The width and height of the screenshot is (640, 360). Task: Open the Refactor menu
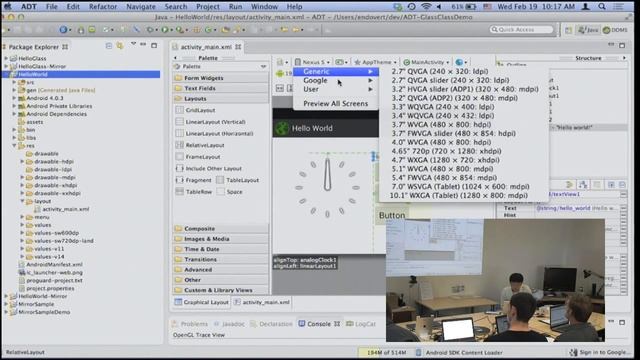point(103,7)
